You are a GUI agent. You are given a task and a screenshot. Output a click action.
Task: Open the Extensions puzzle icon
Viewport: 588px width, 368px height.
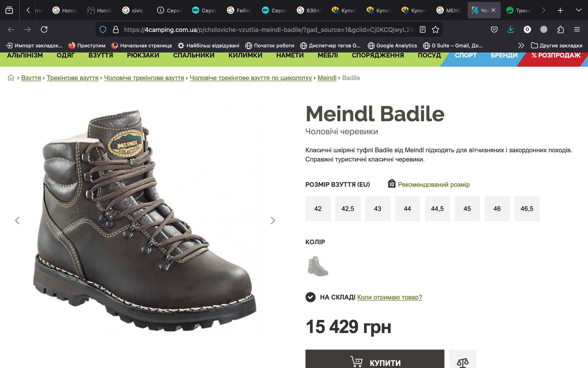tap(560, 30)
